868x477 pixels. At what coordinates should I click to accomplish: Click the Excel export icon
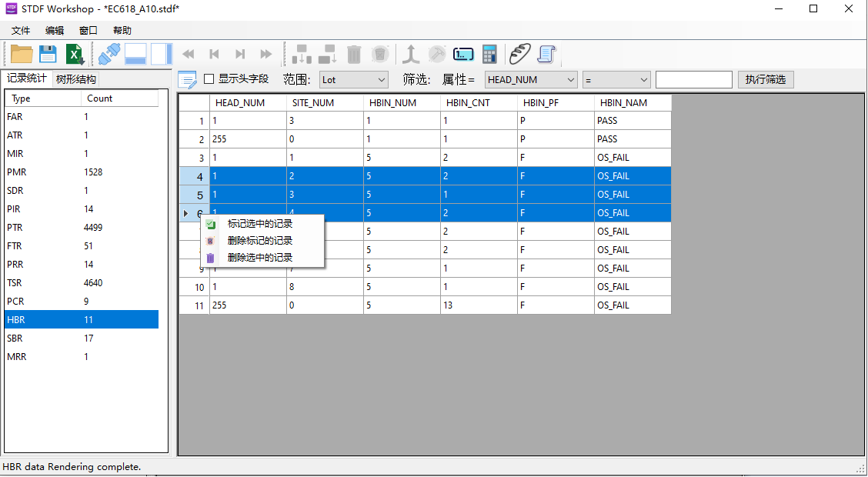point(75,54)
